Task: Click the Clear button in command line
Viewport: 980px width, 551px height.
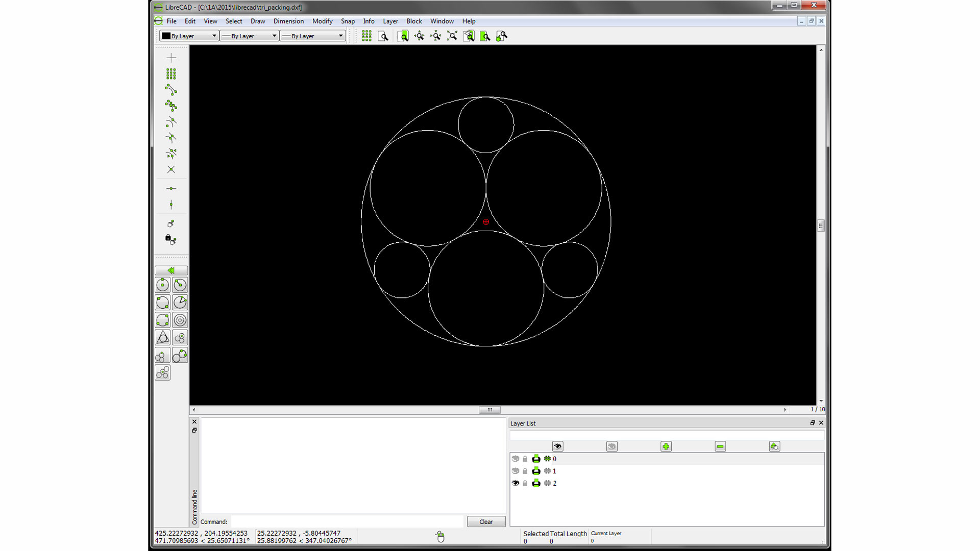Action: [485, 521]
